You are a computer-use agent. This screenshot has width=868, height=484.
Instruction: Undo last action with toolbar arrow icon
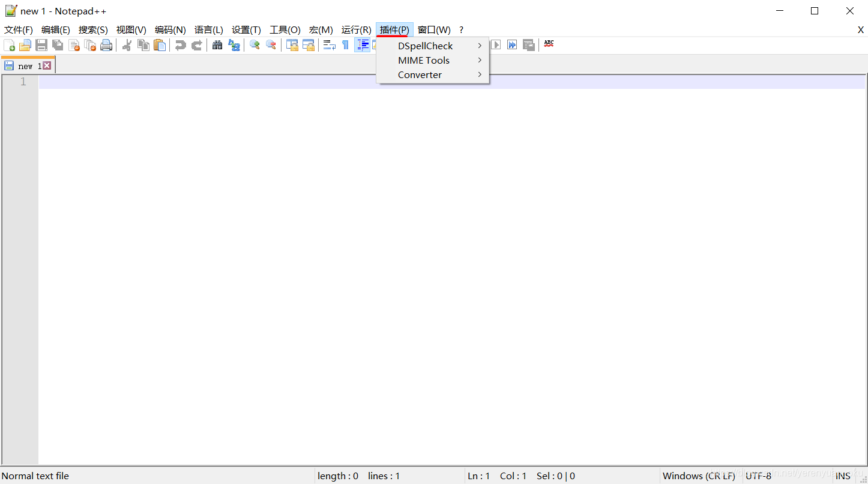pyautogui.click(x=180, y=44)
